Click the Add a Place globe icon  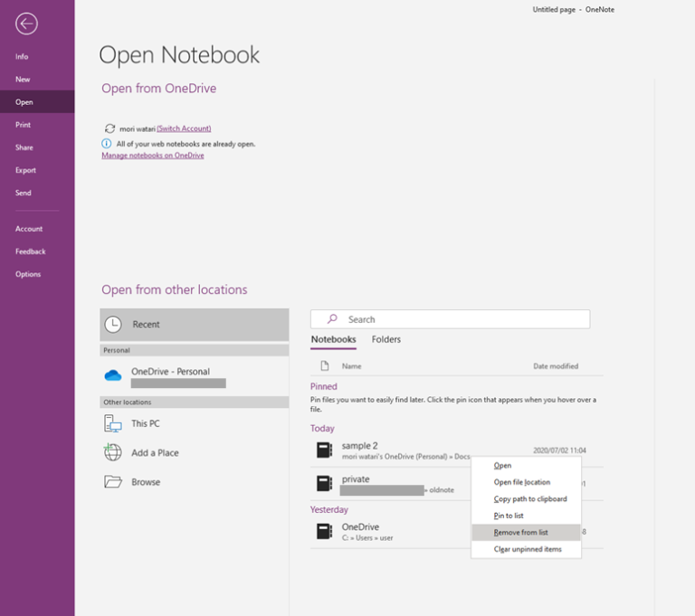coord(112,452)
